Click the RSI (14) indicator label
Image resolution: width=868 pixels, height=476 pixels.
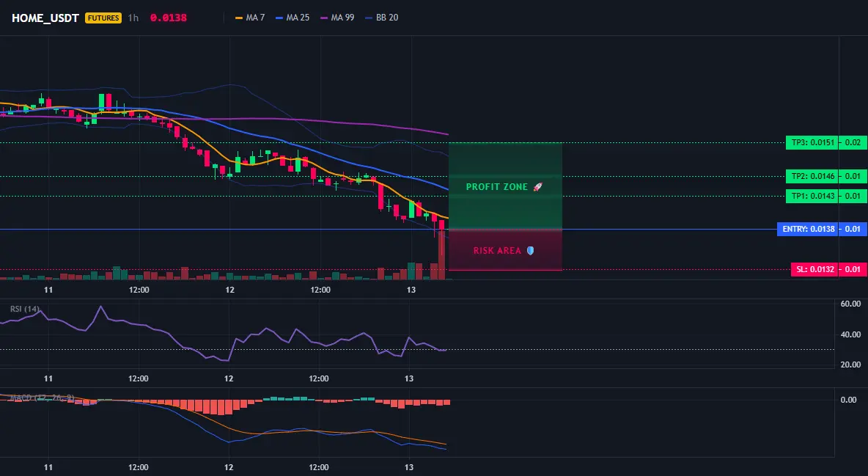point(25,309)
